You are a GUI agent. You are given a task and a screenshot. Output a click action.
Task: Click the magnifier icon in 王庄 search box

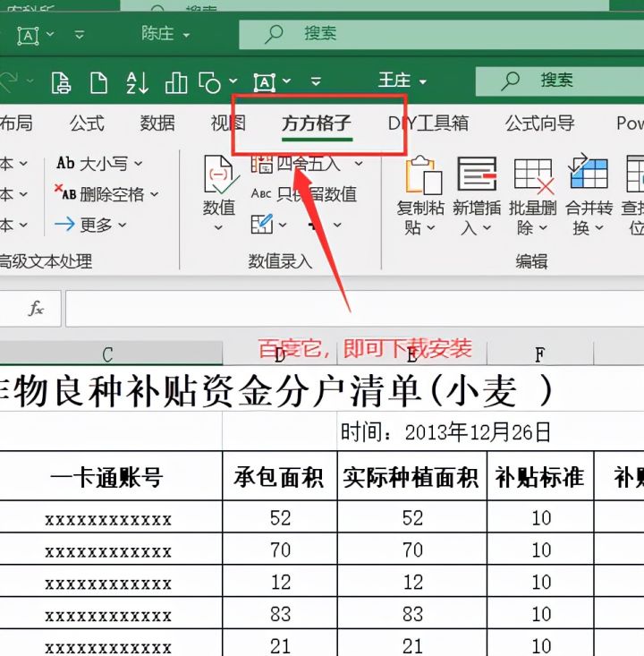510,81
